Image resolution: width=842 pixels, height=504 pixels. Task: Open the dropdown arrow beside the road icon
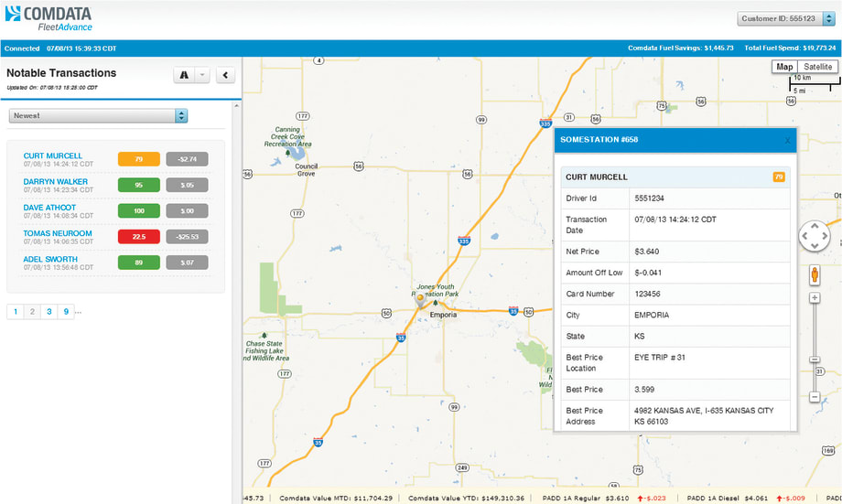[202, 75]
